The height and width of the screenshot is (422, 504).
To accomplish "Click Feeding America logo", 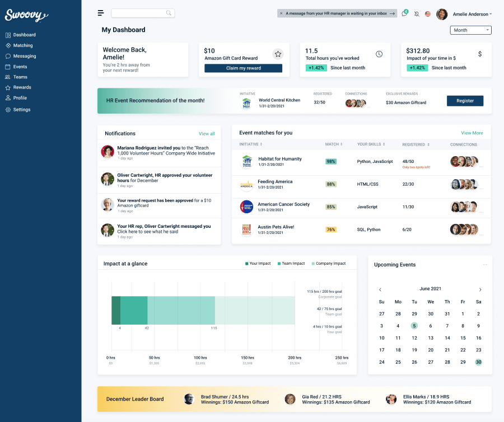I will (246, 185).
